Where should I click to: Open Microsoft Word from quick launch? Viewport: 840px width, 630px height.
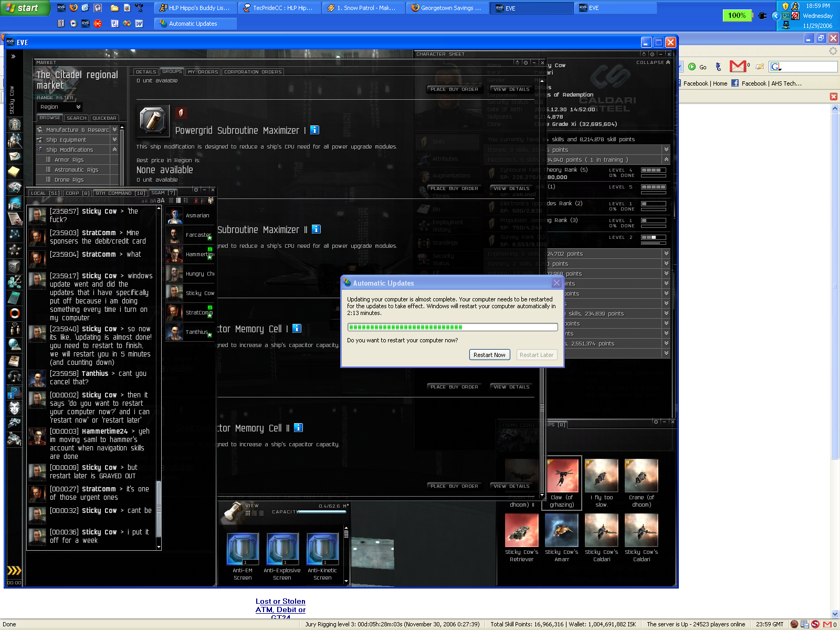click(x=139, y=24)
